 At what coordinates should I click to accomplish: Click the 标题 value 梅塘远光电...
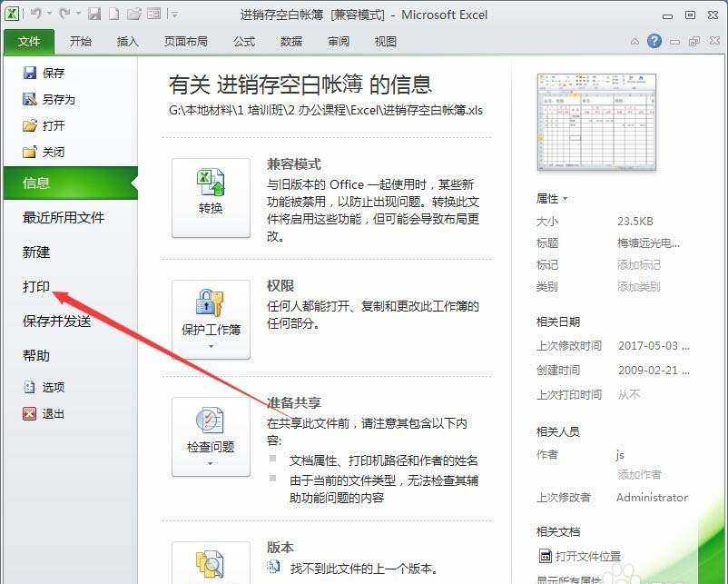point(648,243)
